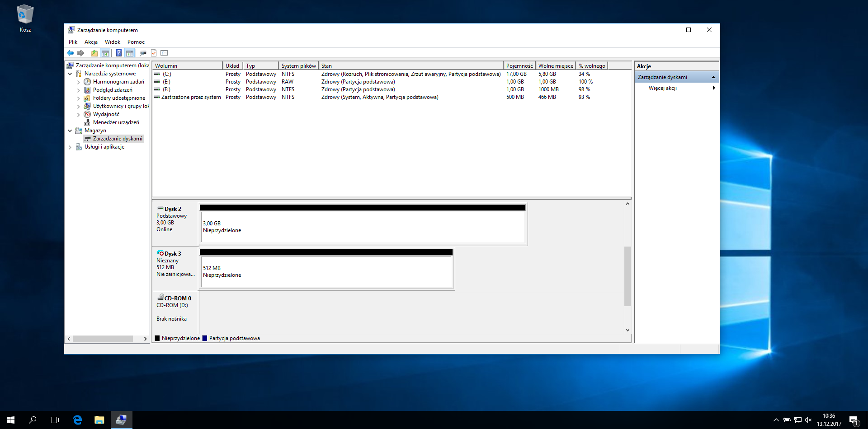Click the blue Partycja podstawowa legend swatch

point(205,338)
